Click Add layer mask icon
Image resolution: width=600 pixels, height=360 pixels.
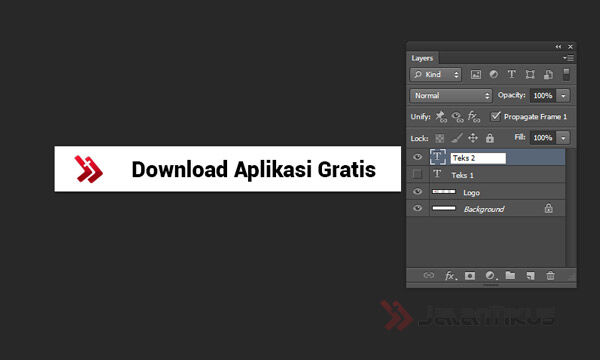pyautogui.click(x=470, y=275)
